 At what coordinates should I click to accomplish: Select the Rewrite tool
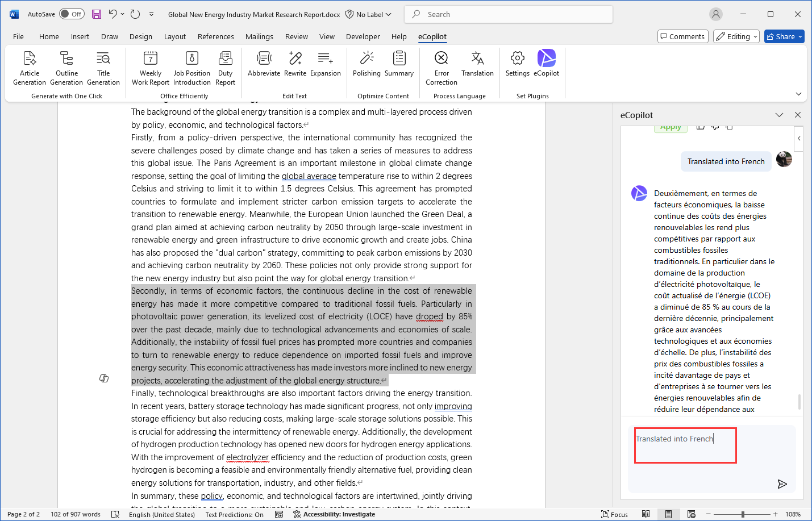pyautogui.click(x=295, y=59)
